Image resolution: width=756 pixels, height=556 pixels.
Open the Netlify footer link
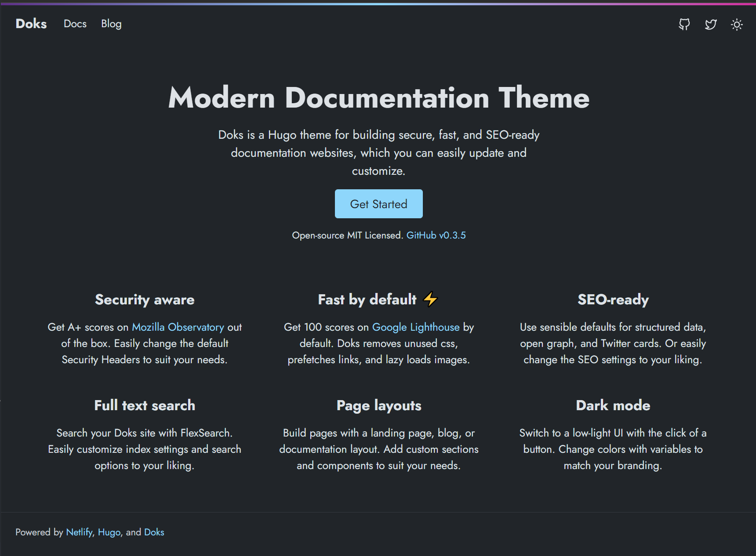(x=79, y=532)
